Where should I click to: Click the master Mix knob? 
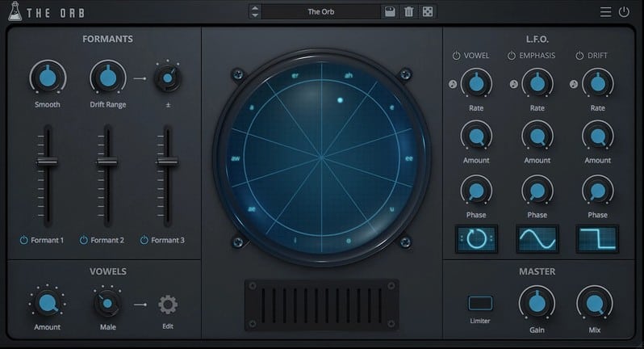595,304
